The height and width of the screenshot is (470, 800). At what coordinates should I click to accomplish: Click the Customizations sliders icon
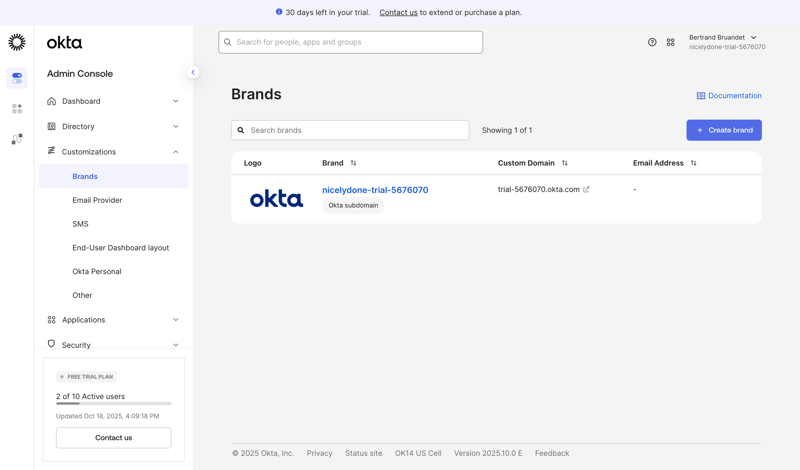[51, 151]
